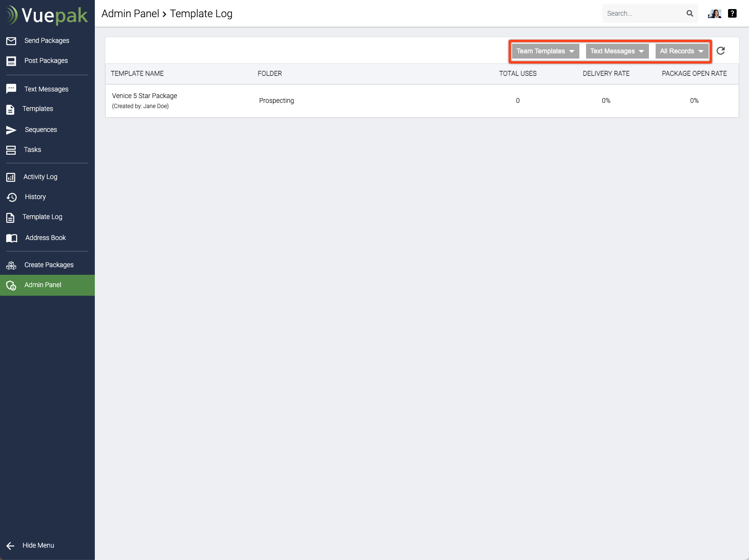Viewport: 749px width, 560px height.
Task: Click the History clock icon
Action: 11,197
